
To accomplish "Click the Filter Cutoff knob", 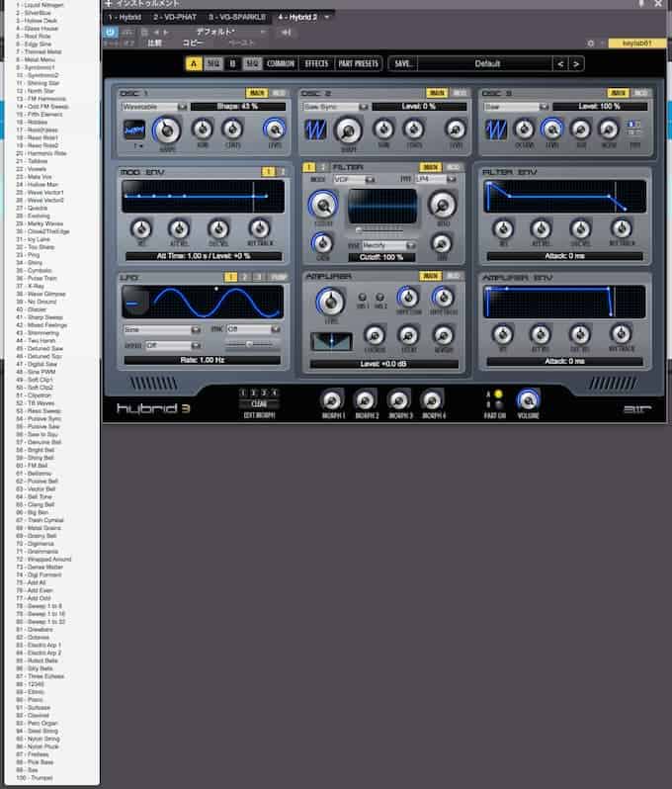I will pyautogui.click(x=323, y=205).
